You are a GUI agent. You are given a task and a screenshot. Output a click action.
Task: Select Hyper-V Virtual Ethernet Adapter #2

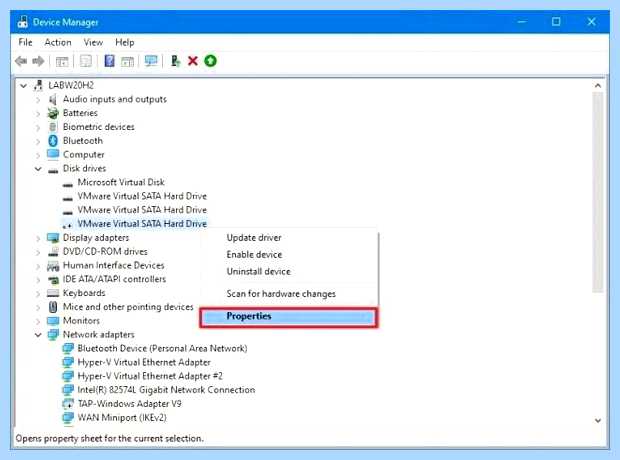150,376
